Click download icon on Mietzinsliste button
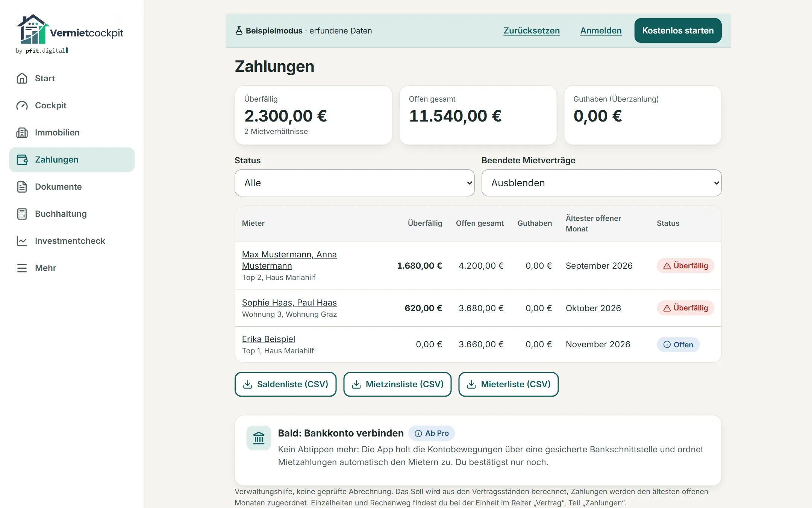812x508 pixels. 356,384
